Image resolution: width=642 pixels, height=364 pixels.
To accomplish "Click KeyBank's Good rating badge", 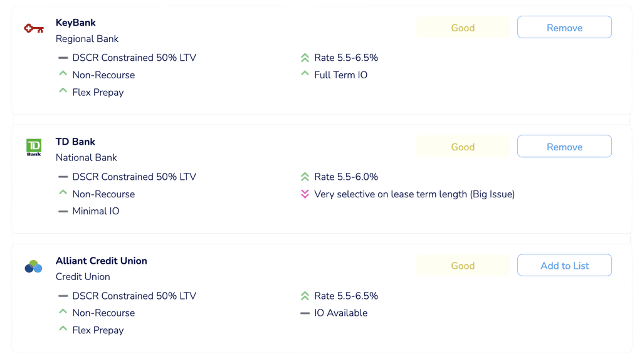I will (x=463, y=28).
